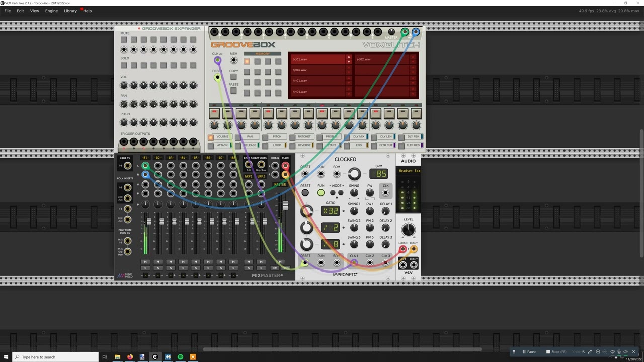The width and height of the screenshot is (644, 362).
Task: Click the Clocked CLK output jack
Action: (386, 193)
